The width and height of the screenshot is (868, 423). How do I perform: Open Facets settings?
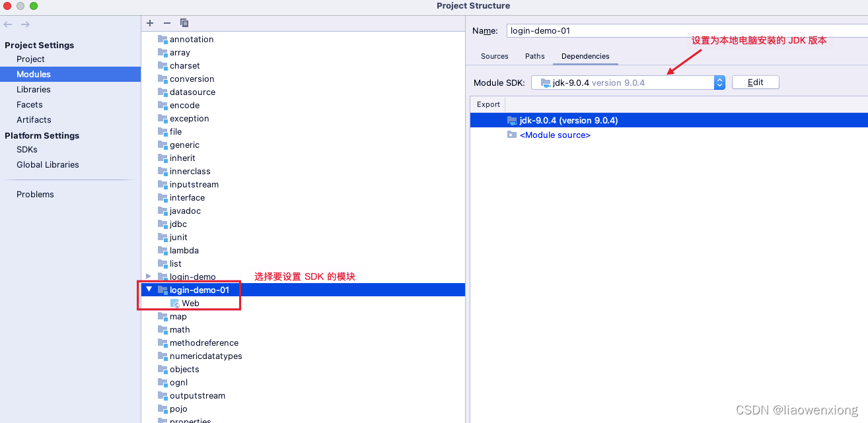[x=30, y=105]
